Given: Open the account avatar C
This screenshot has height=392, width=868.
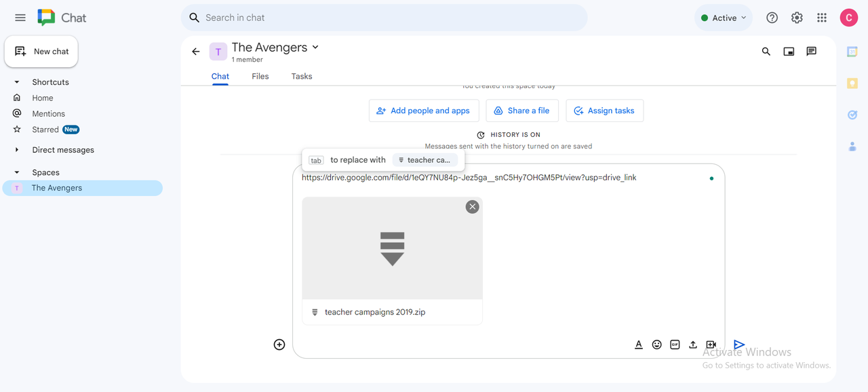Looking at the screenshot, I should (x=849, y=18).
